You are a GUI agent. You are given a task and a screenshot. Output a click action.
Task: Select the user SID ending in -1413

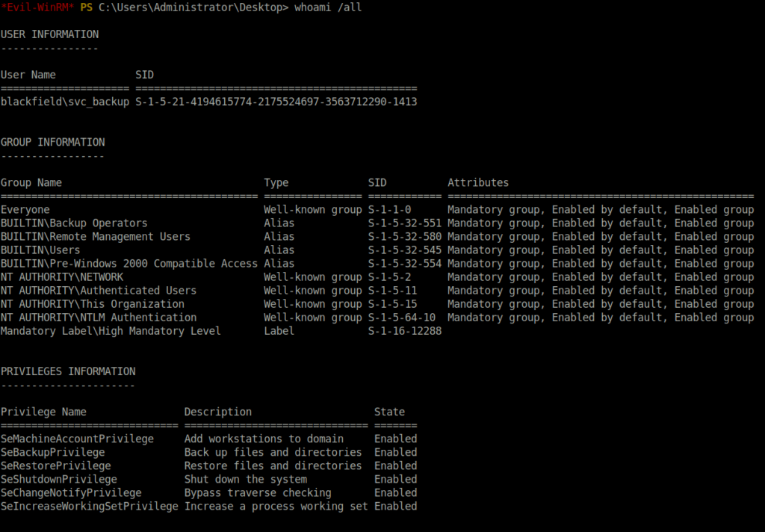(276, 102)
